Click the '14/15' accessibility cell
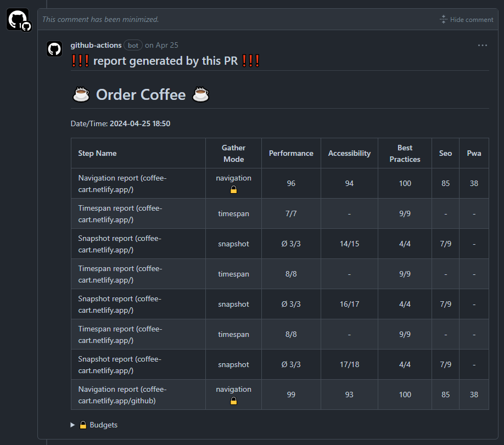504x445 pixels. coord(349,244)
